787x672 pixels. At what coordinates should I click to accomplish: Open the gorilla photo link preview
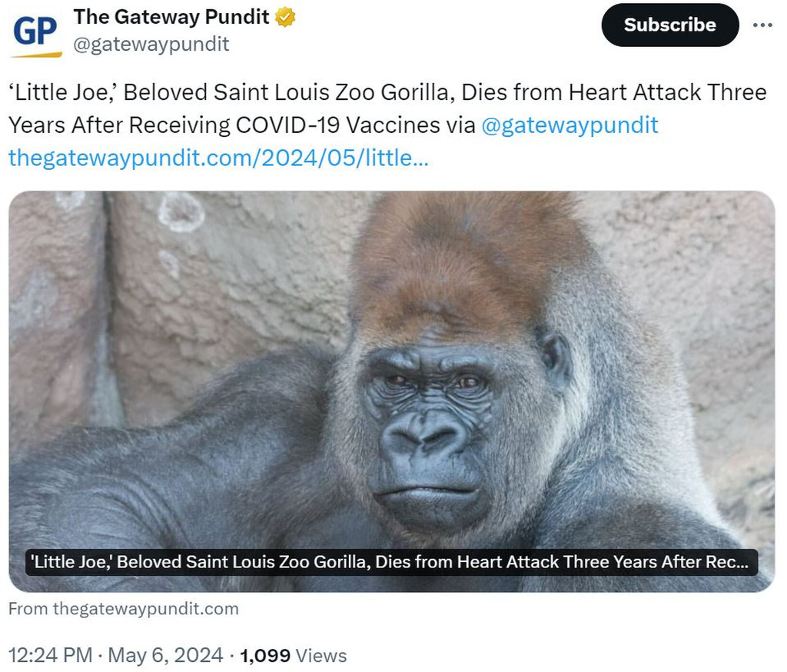(x=391, y=369)
